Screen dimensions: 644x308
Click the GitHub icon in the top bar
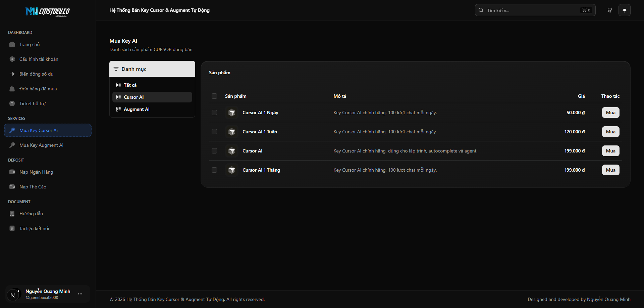tap(610, 10)
